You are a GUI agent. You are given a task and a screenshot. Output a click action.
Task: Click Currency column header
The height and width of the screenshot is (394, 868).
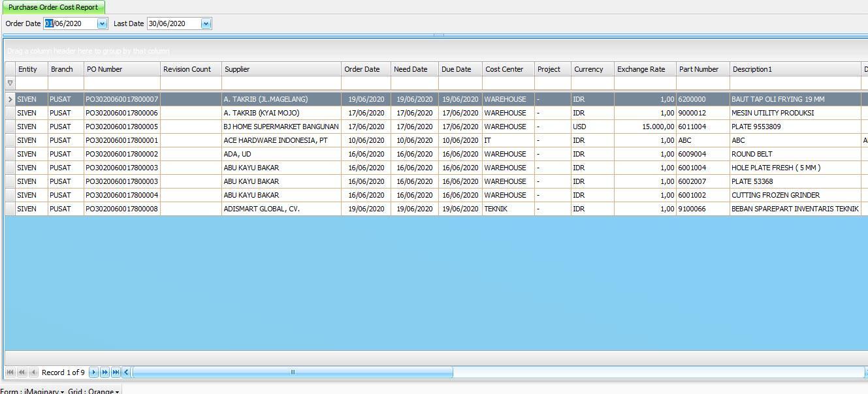pos(592,69)
